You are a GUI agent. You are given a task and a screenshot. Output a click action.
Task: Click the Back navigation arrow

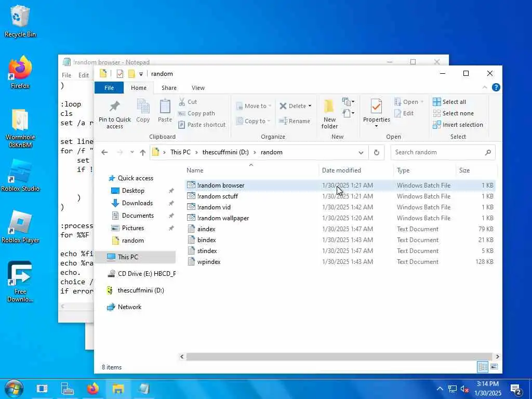[104, 152]
